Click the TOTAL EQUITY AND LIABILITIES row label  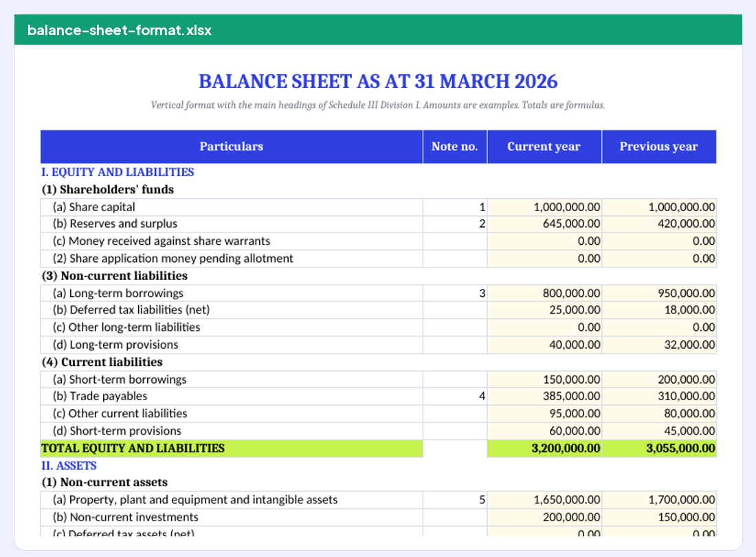click(x=232, y=448)
